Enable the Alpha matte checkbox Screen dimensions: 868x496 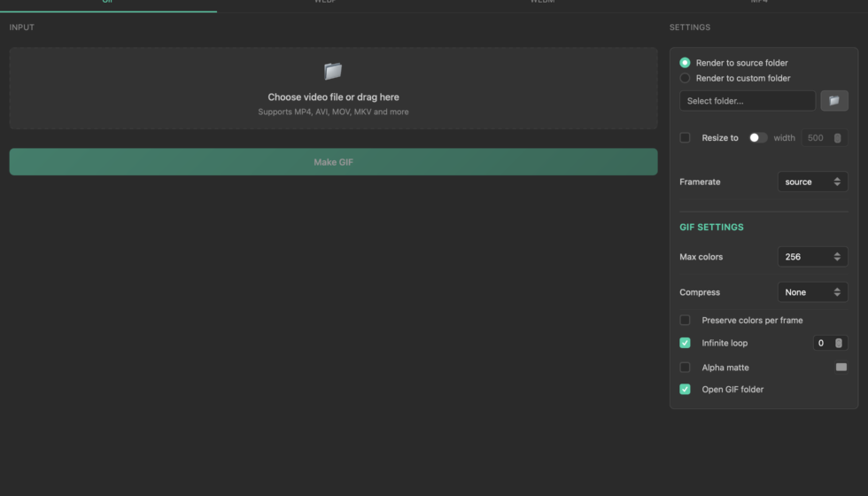685,367
